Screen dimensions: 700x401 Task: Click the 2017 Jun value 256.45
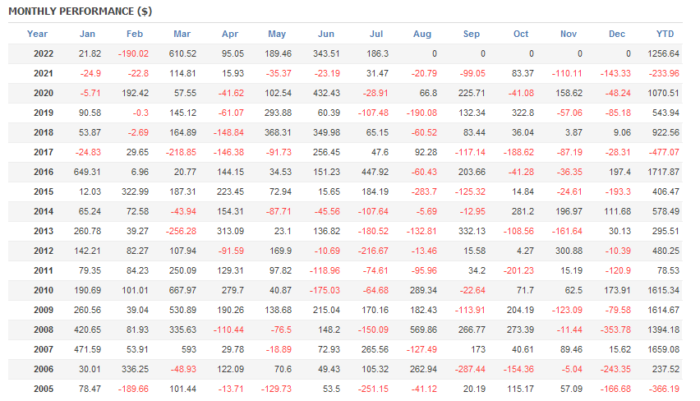click(x=326, y=152)
